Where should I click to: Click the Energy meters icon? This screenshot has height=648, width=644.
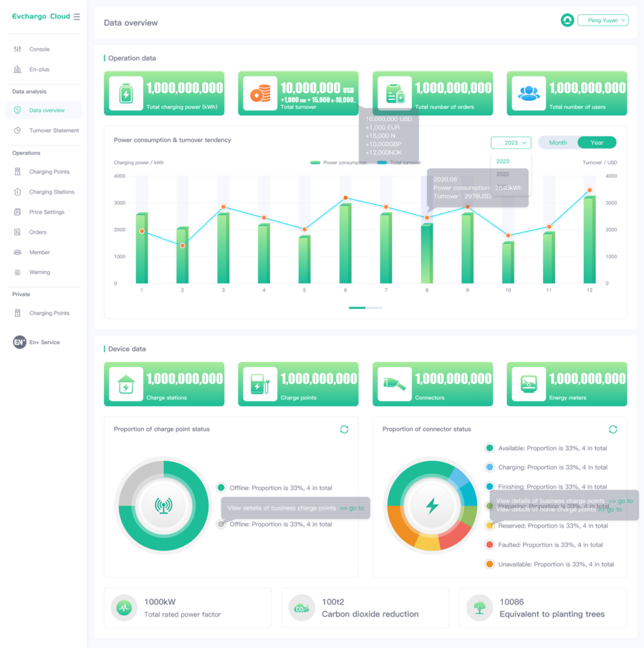pyautogui.click(x=529, y=384)
